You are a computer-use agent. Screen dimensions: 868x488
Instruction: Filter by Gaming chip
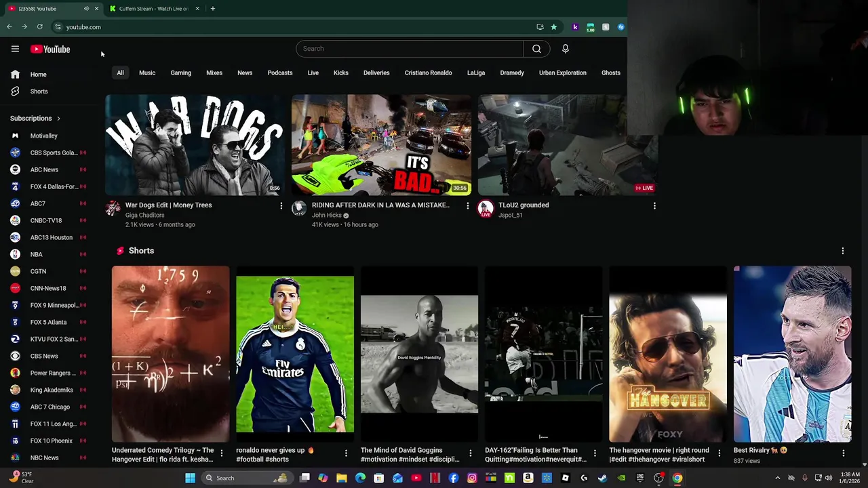180,73
